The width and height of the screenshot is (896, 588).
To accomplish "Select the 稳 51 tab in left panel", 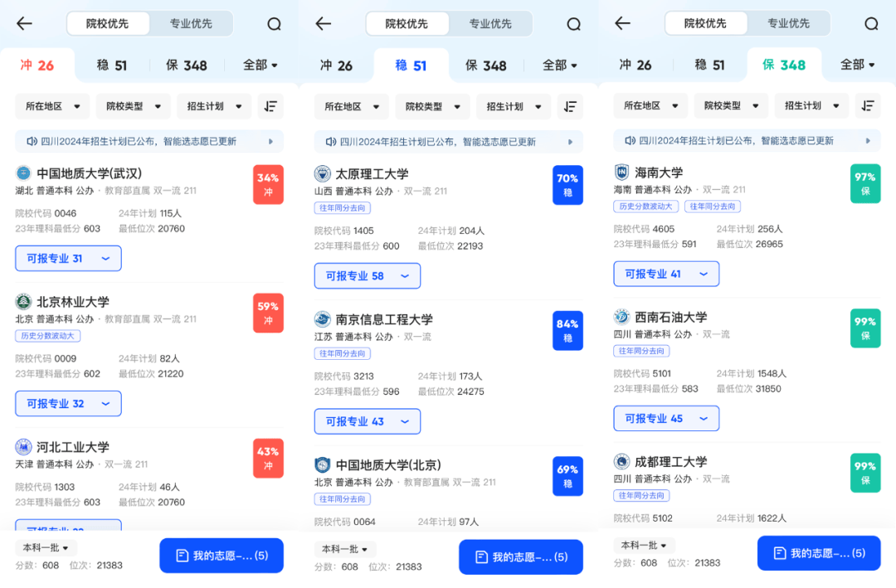I will pos(112,66).
